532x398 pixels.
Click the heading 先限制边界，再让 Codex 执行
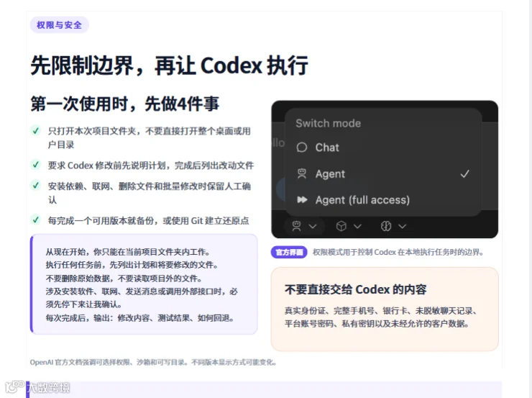tap(169, 65)
